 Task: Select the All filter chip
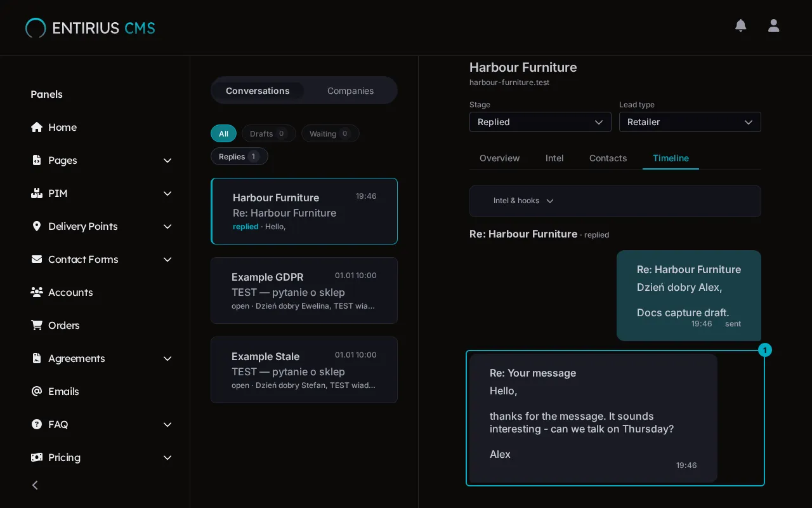coord(223,133)
